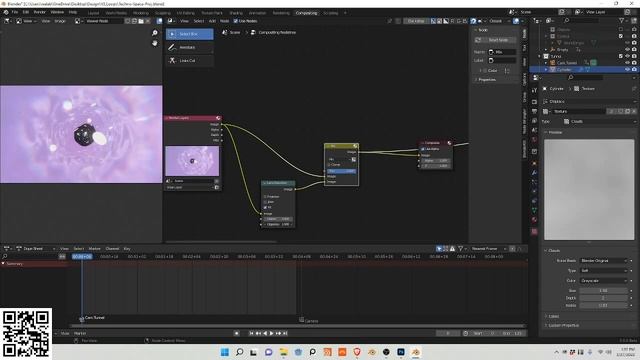This screenshot has height=360, width=640.
Task: Click the dope sheet filter funnel icon
Action: click(460, 249)
